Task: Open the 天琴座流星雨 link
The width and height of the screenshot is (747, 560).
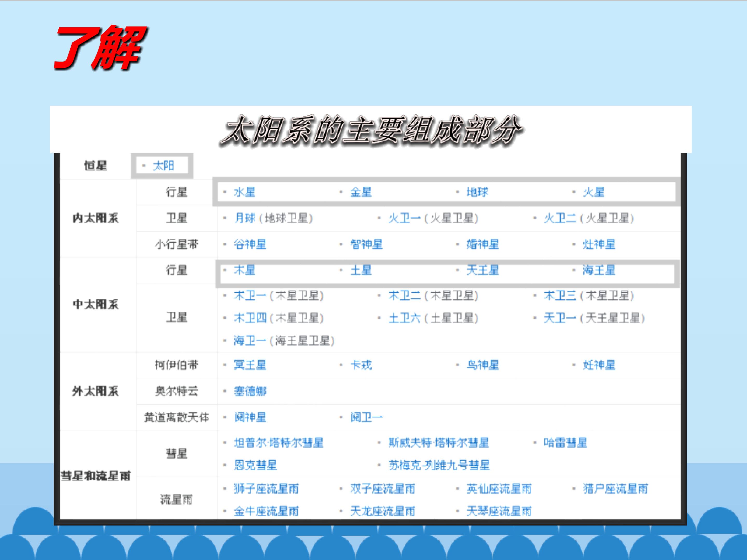Action: click(x=499, y=512)
